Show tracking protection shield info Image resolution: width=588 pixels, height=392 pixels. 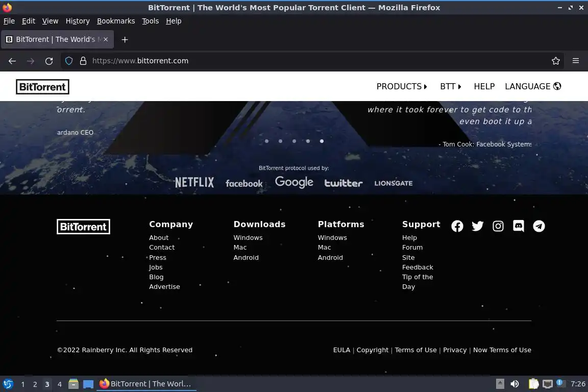[68, 61]
